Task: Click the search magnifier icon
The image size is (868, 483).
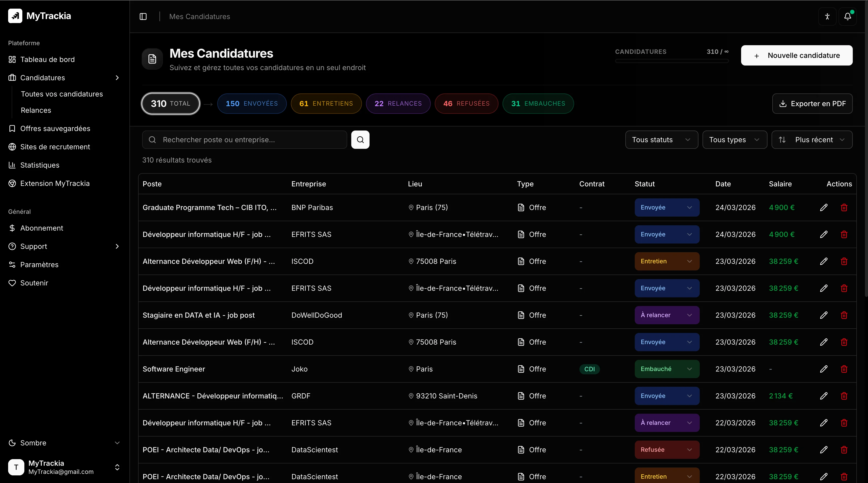Action: click(x=360, y=139)
